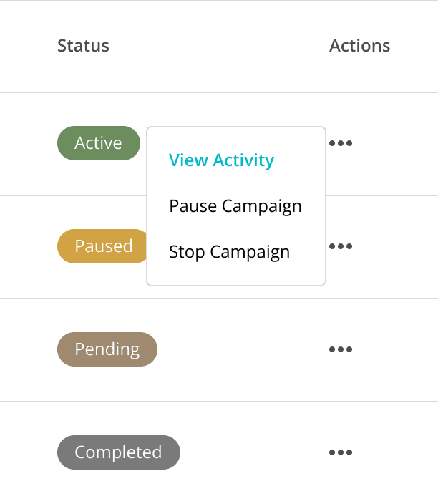
Task: Select the Pending campaign row
Action: coord(219,350)
